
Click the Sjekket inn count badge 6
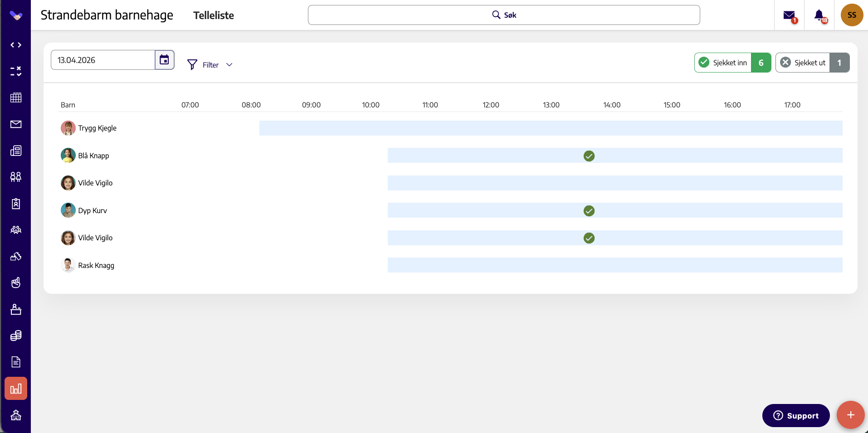pyautogui.click(x=761, y=63)
